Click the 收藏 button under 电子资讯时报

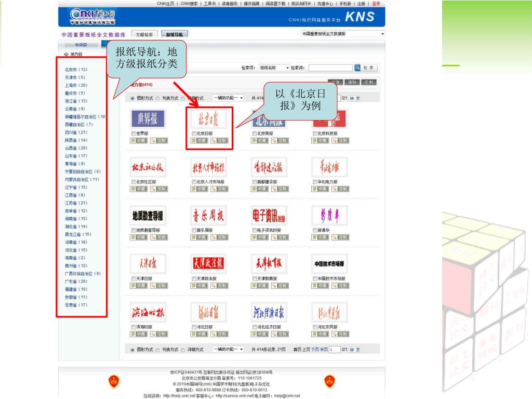coord(260,237)
